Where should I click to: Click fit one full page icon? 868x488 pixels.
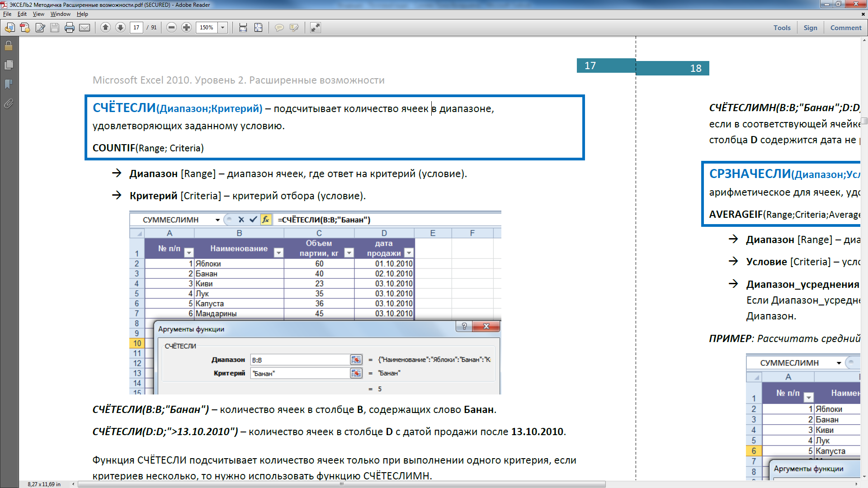pos(258,28)
